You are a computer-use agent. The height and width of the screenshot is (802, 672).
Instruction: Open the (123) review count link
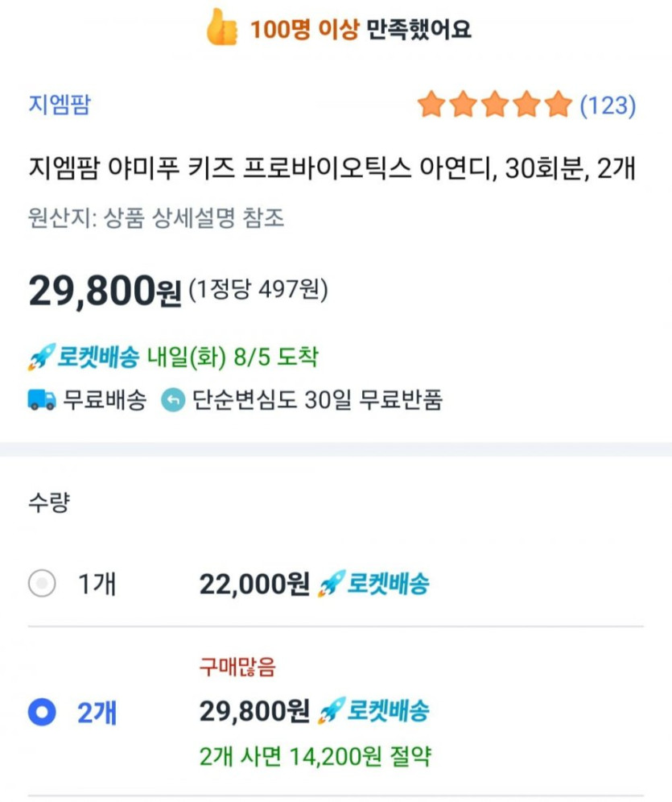(x=608, y=105)
